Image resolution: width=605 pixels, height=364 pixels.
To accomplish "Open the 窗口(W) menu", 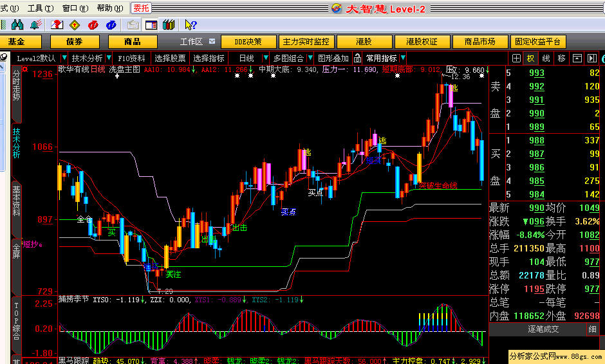I will (x=75, y=8).
